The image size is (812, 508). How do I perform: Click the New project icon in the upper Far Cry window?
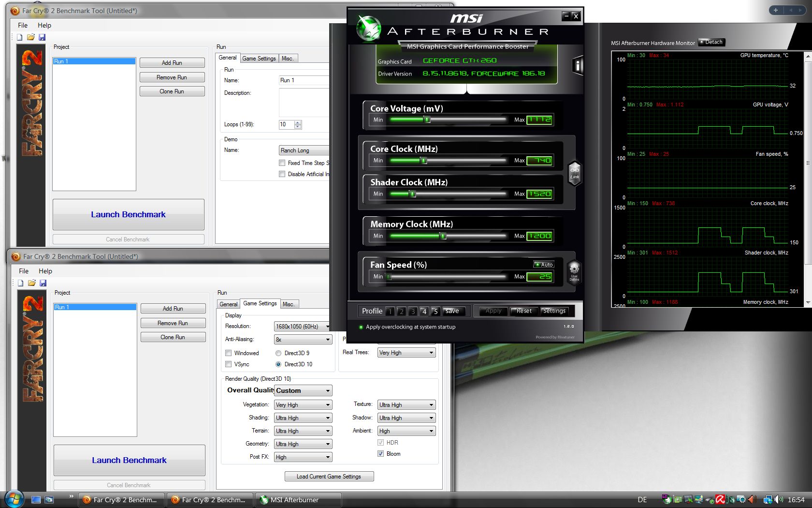[19, 37]
